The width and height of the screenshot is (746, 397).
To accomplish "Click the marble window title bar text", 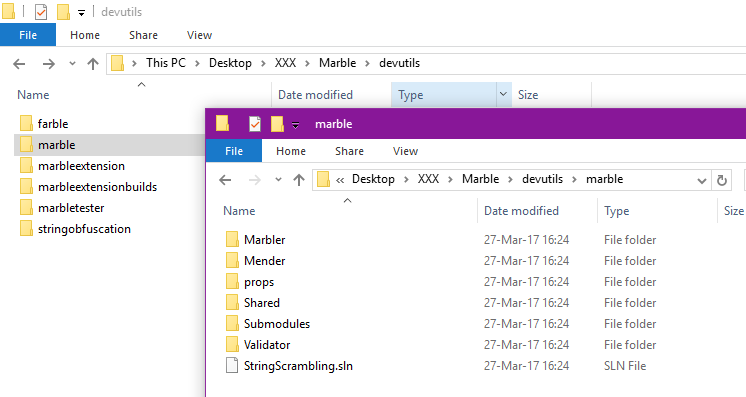I will click(x=334, y=124).
